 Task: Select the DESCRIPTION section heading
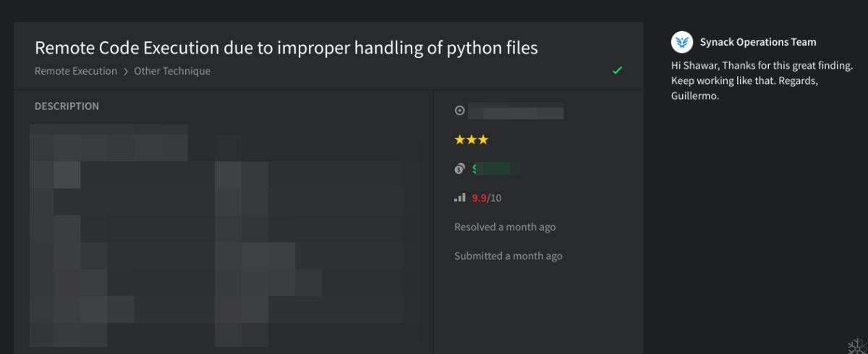click(67, 106)
